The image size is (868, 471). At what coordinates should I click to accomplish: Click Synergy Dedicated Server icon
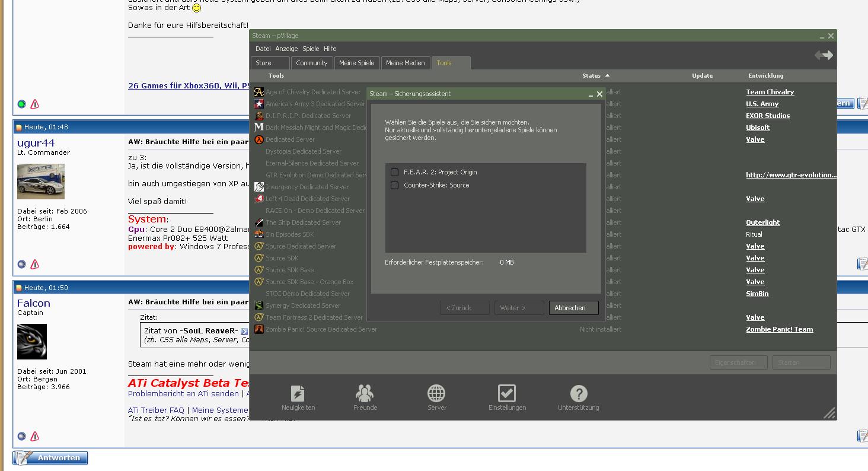coord(259,305)
